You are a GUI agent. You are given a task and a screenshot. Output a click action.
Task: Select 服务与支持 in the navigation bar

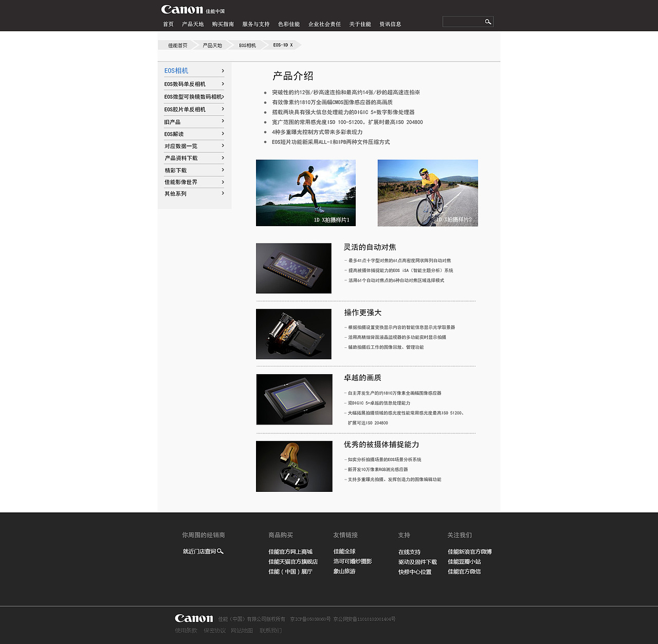point(256,24)
